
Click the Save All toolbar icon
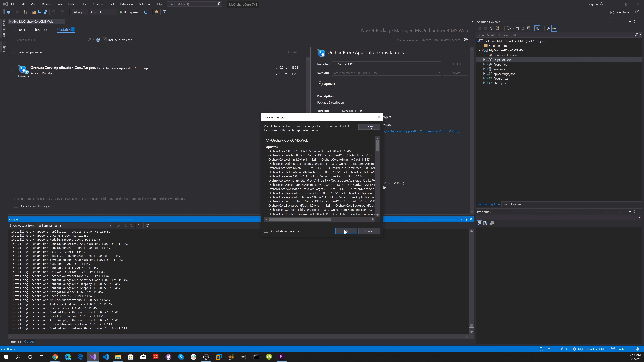[45, 12]
